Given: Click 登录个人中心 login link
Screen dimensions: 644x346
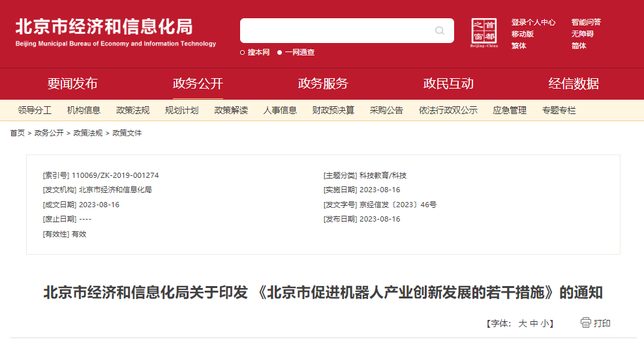Looking at the screenshot, I should tap(533, 22).
